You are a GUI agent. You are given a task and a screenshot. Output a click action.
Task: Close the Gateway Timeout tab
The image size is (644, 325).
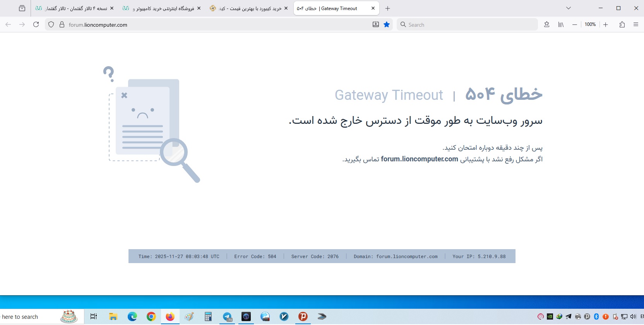[373, 8]
